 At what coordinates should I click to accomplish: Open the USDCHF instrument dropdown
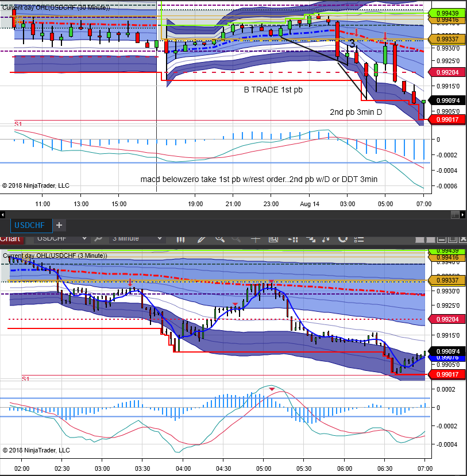click(61, 239)
